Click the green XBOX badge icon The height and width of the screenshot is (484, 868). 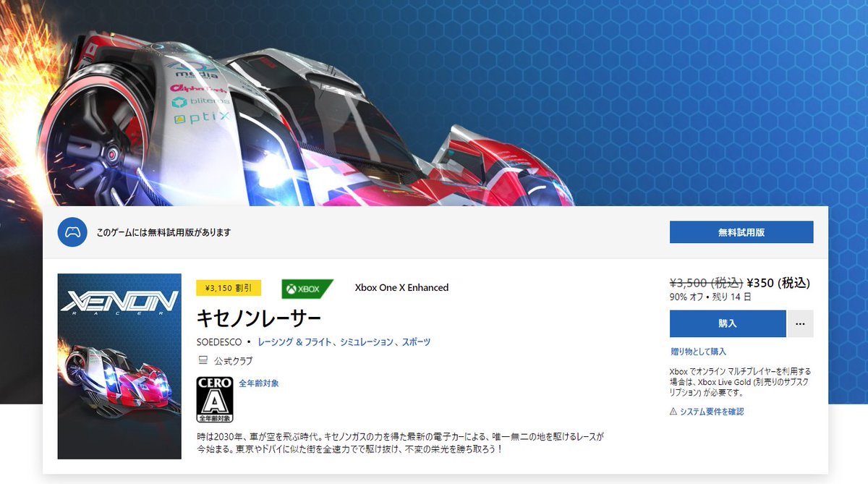tap(307, 289)
